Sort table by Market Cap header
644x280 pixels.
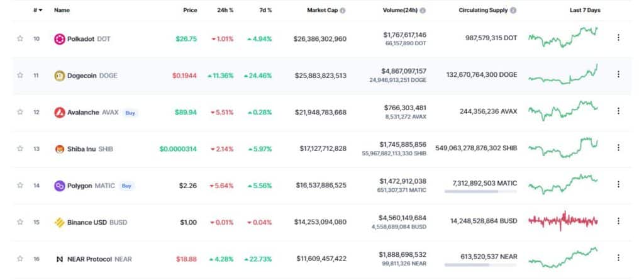(x=322, y=10)
